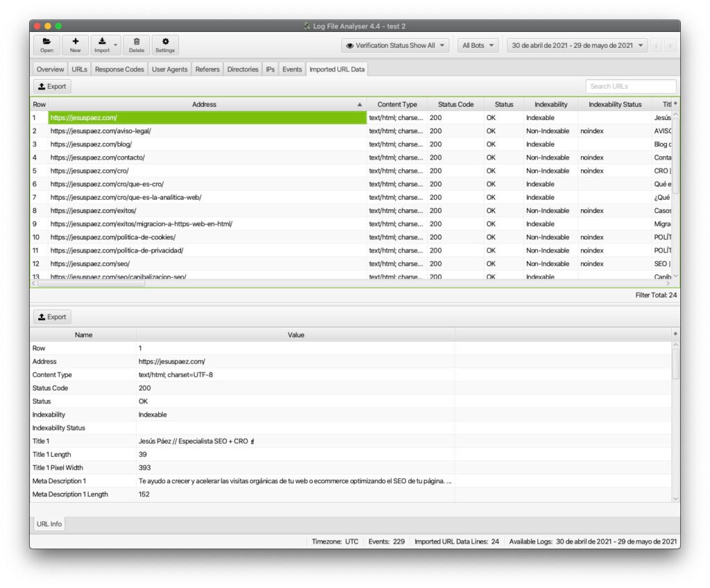
Task: Select the https://jesuspaez.com/blog/ row
Action: pyautogui.click(x=351, y=144)
